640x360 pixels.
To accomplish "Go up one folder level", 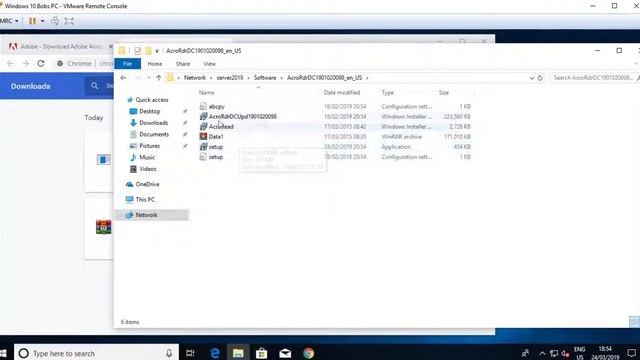I will click(x=158, y=78).
